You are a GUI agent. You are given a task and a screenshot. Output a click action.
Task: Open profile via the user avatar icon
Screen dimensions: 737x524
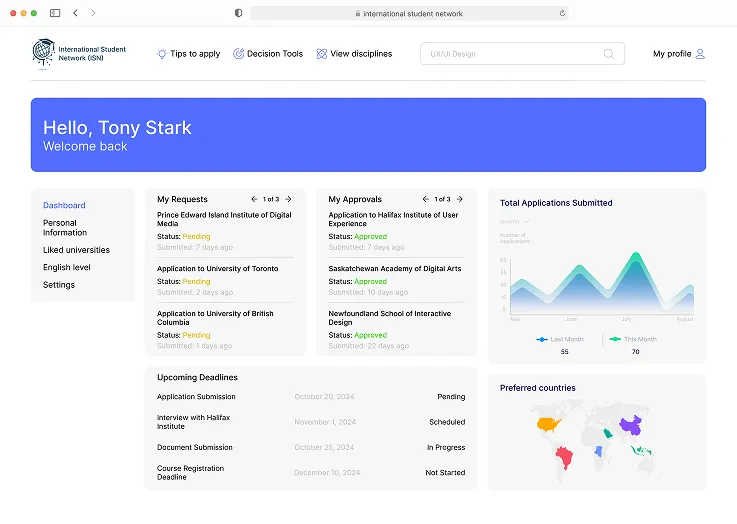700,54
